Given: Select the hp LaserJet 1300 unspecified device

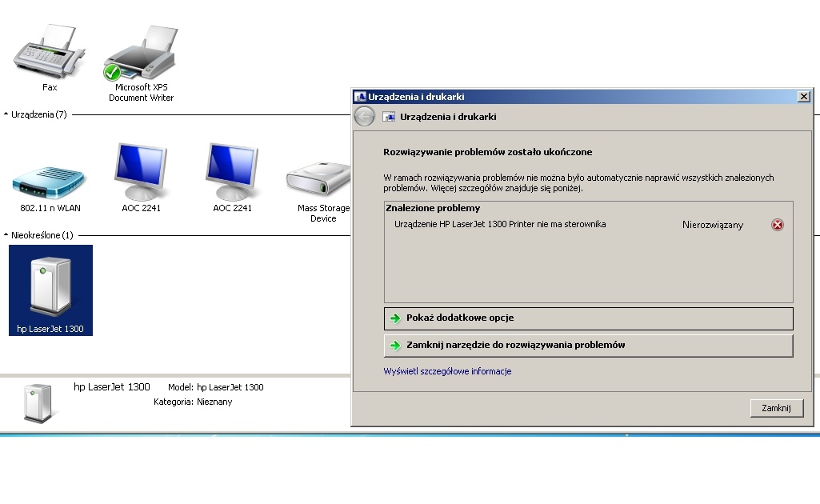Looking at the screenshot, I should tap(50, 290).
